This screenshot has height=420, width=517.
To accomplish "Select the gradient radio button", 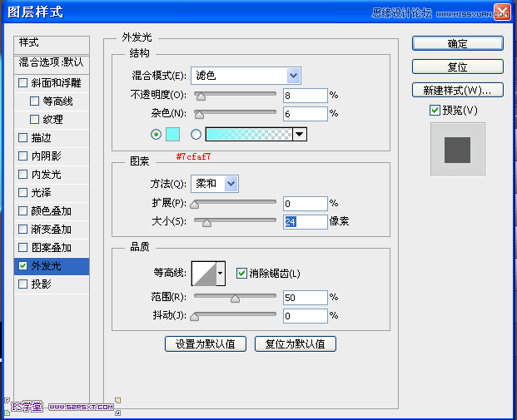I will coord(196,135).
